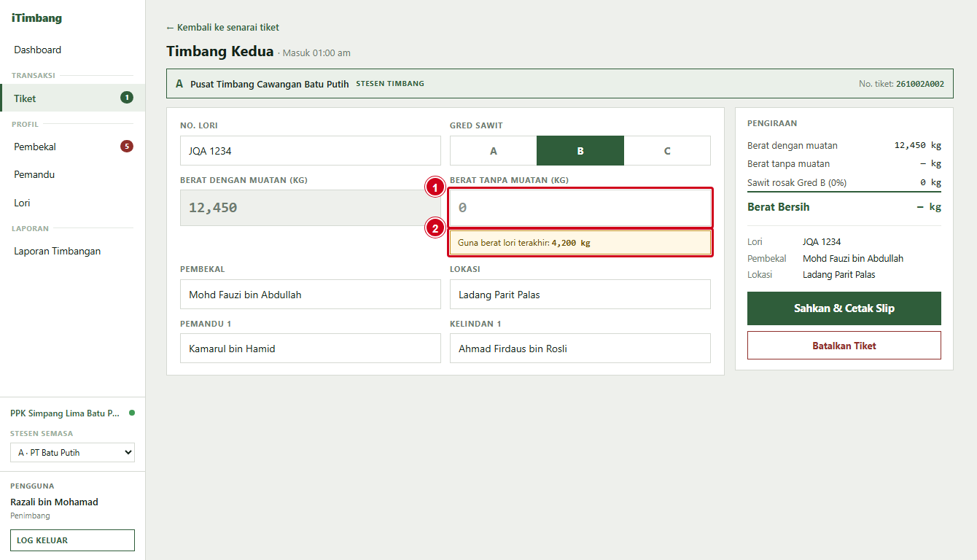977x560 pixels.
Task: Click the Log Keluar button
Action: pyautogui.click(x=72, y=540)
